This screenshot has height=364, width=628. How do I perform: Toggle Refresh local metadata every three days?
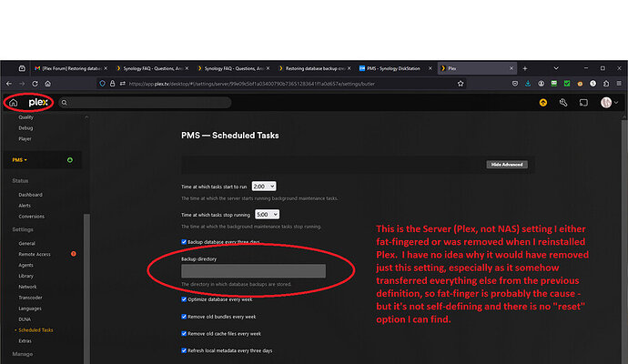point(184,350)
